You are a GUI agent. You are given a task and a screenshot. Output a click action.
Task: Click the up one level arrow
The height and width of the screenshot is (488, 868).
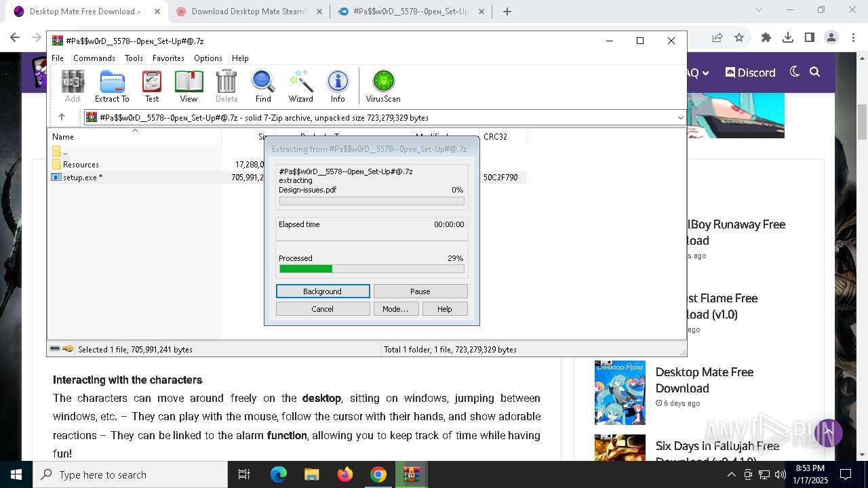coord(62,117)
